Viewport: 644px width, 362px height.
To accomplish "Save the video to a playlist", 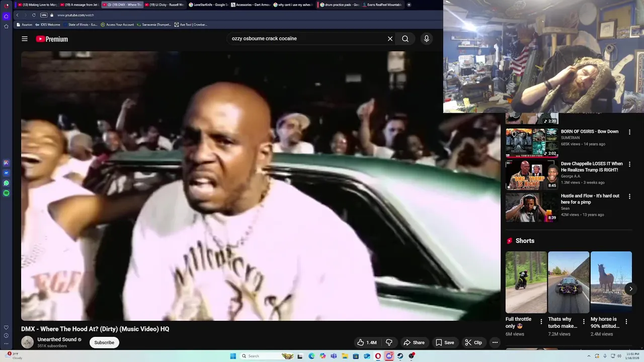I will (445, 342).
